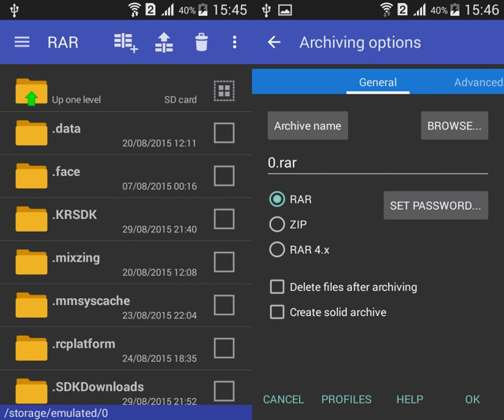This screenshot has height=420, width=504.
Task: Enable Delete files after archiving
Action: coord(277,287)
